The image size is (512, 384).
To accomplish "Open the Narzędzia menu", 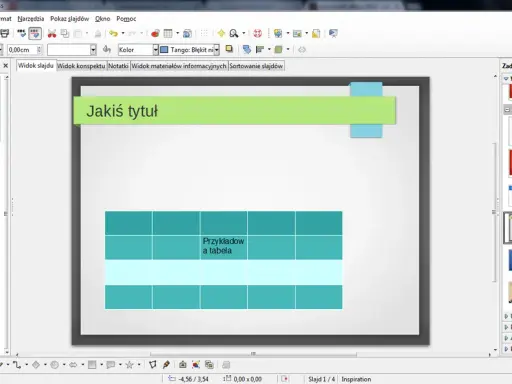I will (31, 19).
